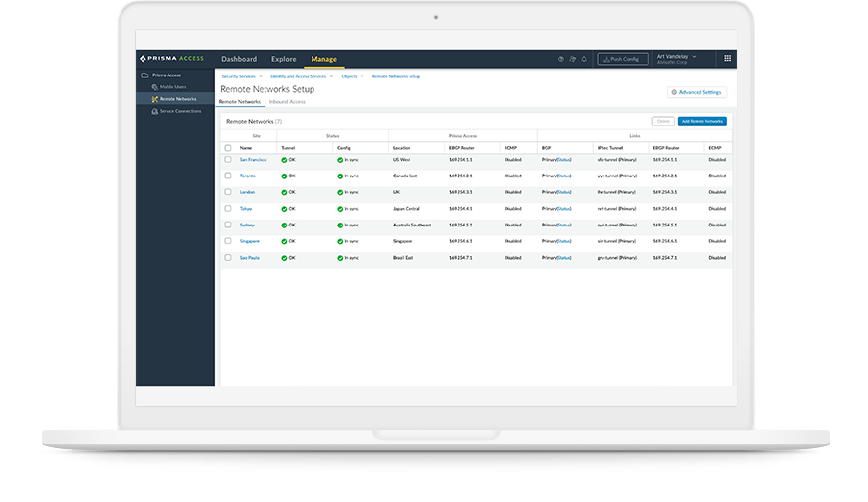
Task: Click the user feedback icon beside the bell
Action: tap(573, 59)
